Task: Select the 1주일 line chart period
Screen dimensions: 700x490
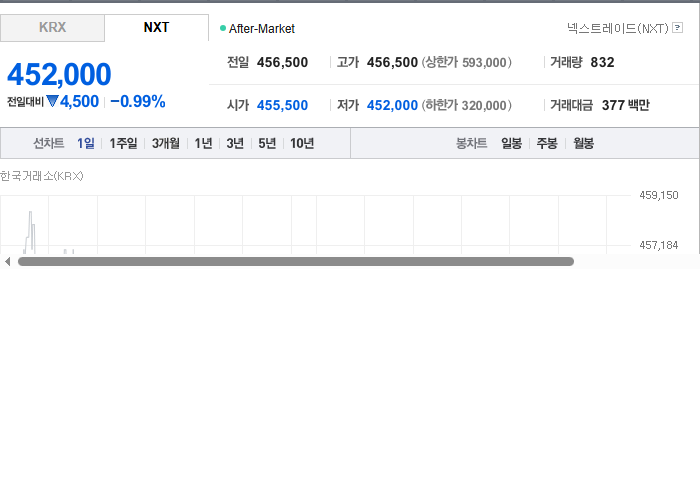Action: (x=123, y=143)
